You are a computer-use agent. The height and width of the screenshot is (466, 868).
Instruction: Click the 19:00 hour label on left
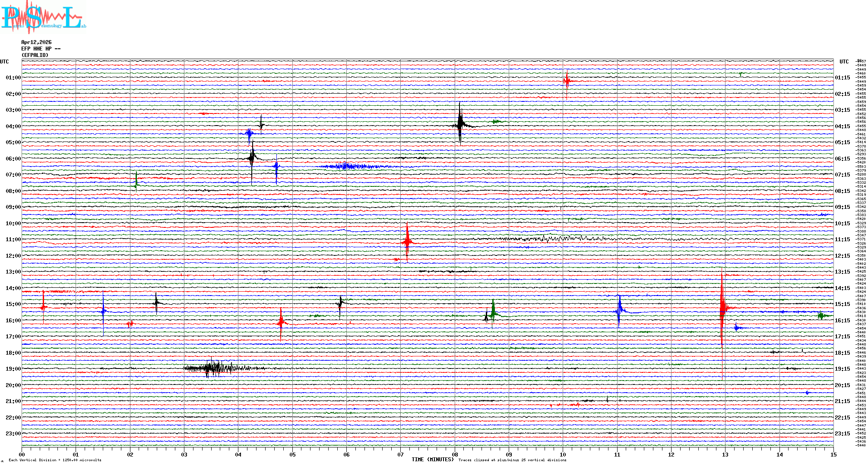tap(13, 369)
